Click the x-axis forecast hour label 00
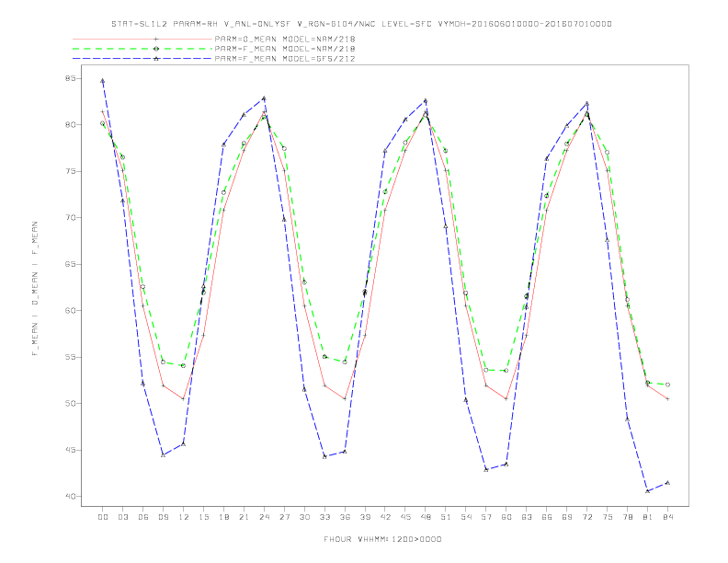 pos(103,517)
